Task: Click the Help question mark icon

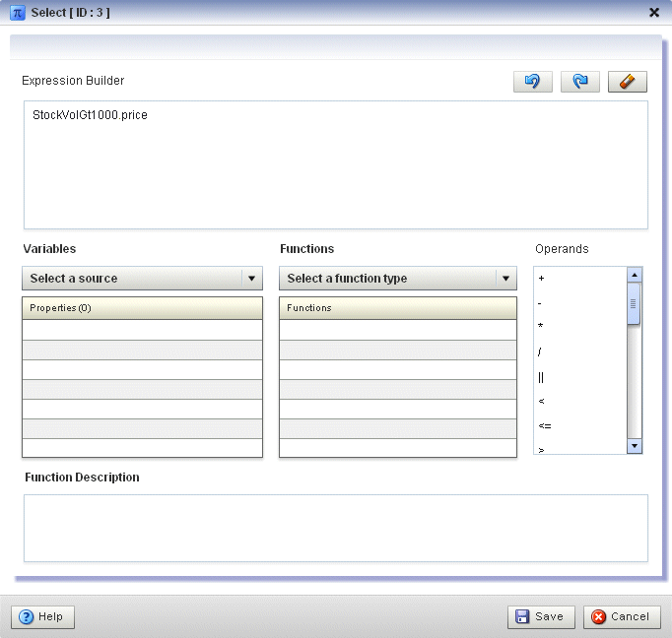Action: coord(27,617)
